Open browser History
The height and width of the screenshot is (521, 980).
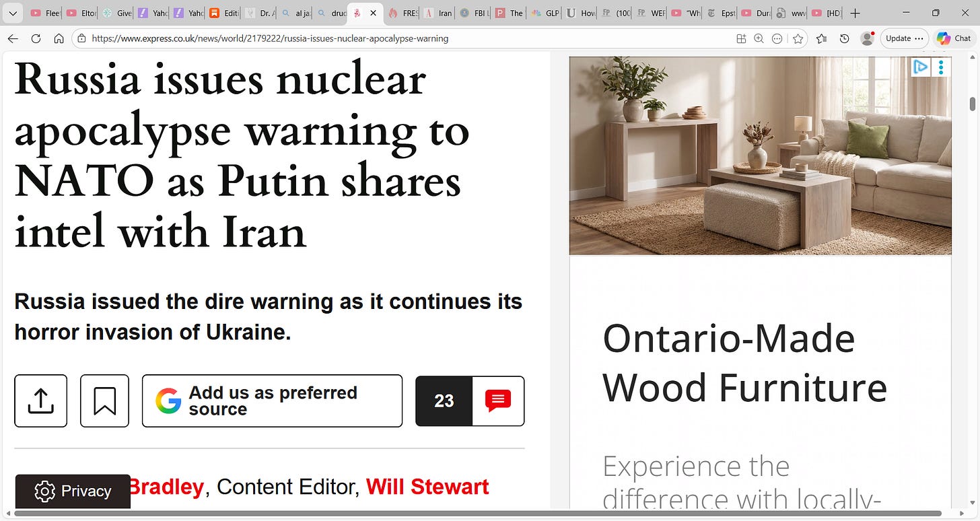(x=844, y=38)
